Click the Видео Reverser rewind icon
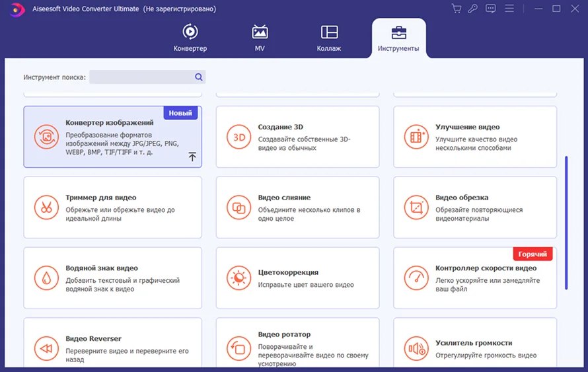Screen dimensions: 588x372 46,348
